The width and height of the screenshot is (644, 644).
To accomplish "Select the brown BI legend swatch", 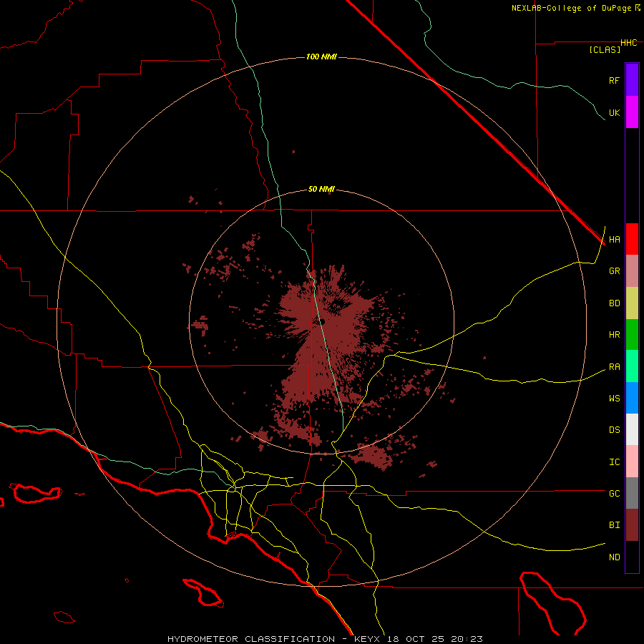I will point(632,525).
